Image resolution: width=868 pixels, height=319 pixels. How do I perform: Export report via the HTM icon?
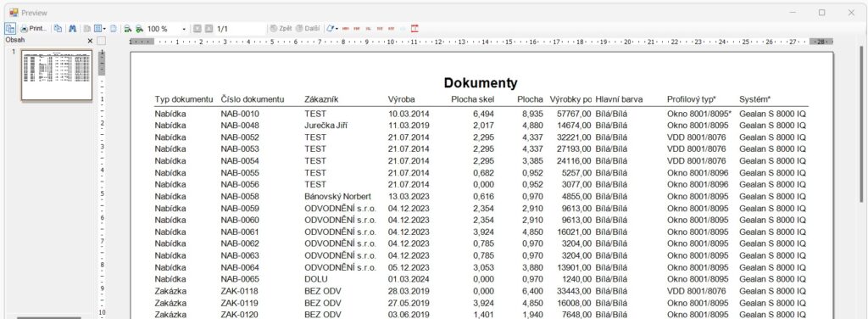346,28
